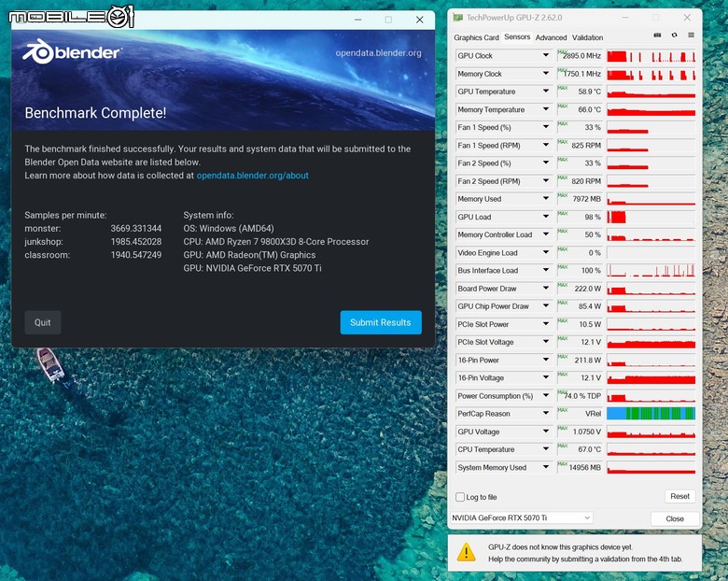
Task: Switch to Graphics Card tab
Action: tap(476, 37)
